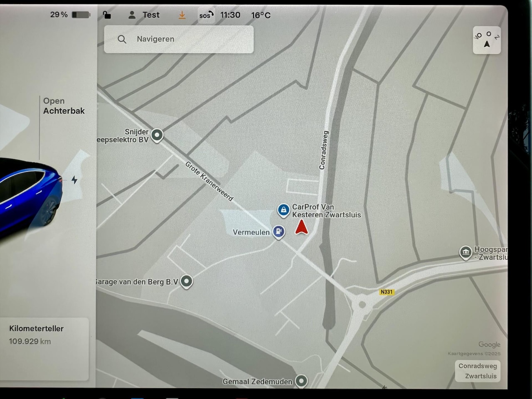This screenshot has height=399, width=532.
Task: Tap the red vehicle location arrow
Action: click(302, 227)
